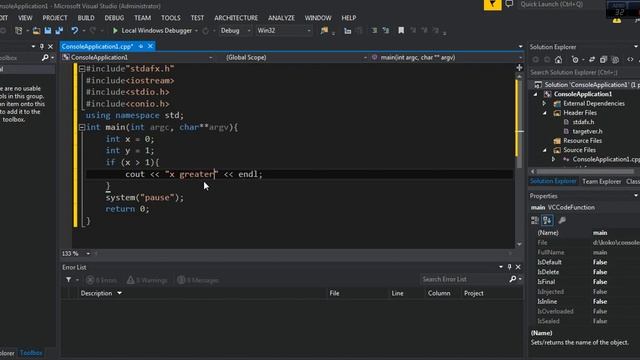Click the Search Error List field
Viewport: 640px width, 360px height.
pyautogui.click(x=463, y=280)
